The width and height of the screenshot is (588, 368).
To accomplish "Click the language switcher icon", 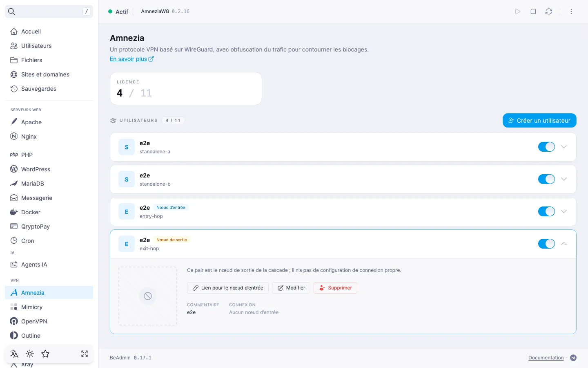I will coord(14,354).
